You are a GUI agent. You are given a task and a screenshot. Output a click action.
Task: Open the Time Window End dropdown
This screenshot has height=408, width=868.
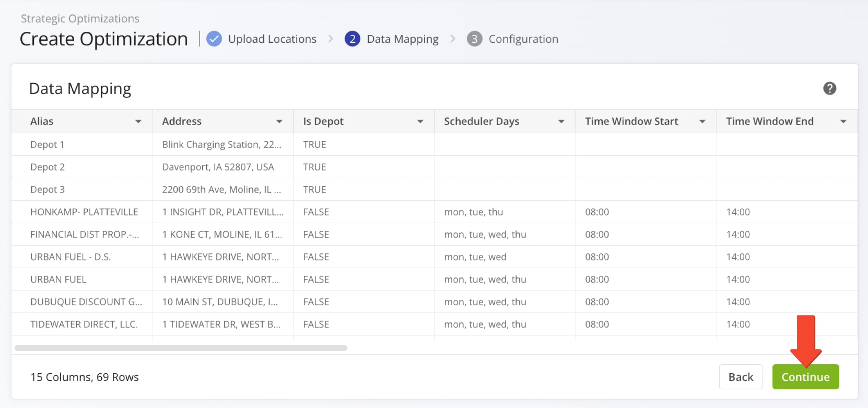coord(843,122)
